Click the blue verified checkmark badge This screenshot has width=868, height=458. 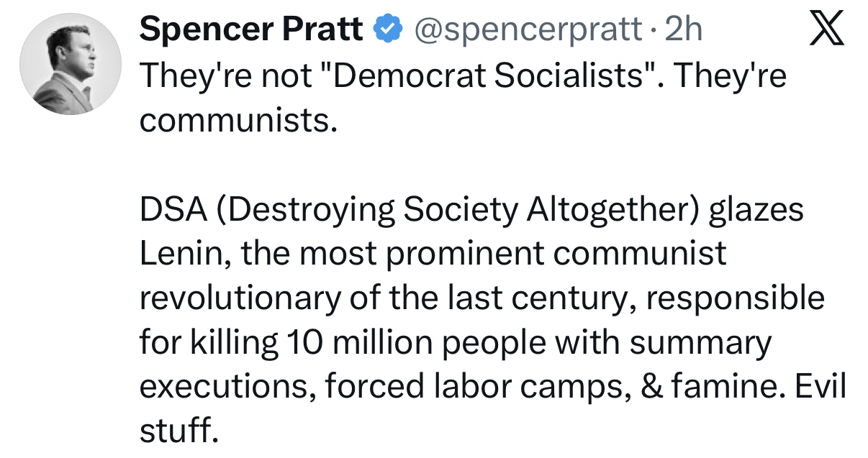[386, 29]
